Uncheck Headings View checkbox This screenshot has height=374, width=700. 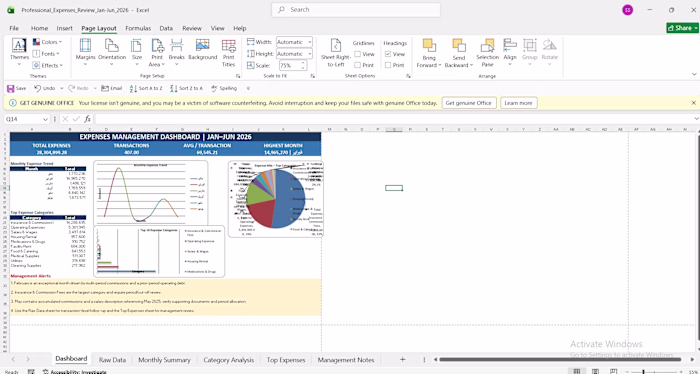pos(388,54)
